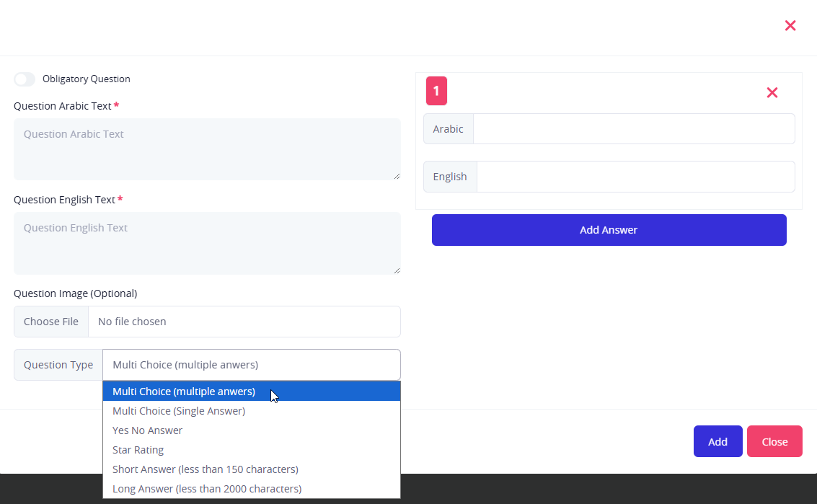Click the Choose File button
Screen dimensions: 817x504
point(51,322)
